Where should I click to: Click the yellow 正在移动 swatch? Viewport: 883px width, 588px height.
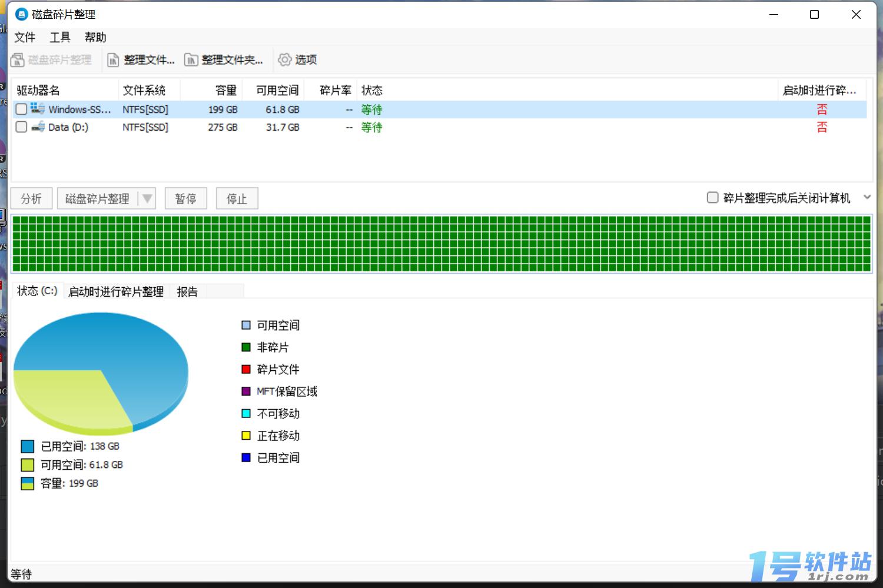[246, 436]
